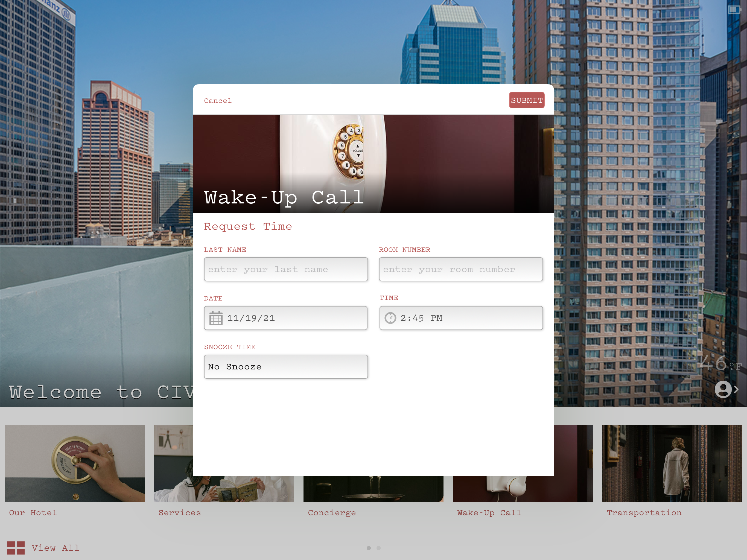This screenshot has height=560, width=747.
Task: Select the Services menu label
Action: tap(179, 513)
